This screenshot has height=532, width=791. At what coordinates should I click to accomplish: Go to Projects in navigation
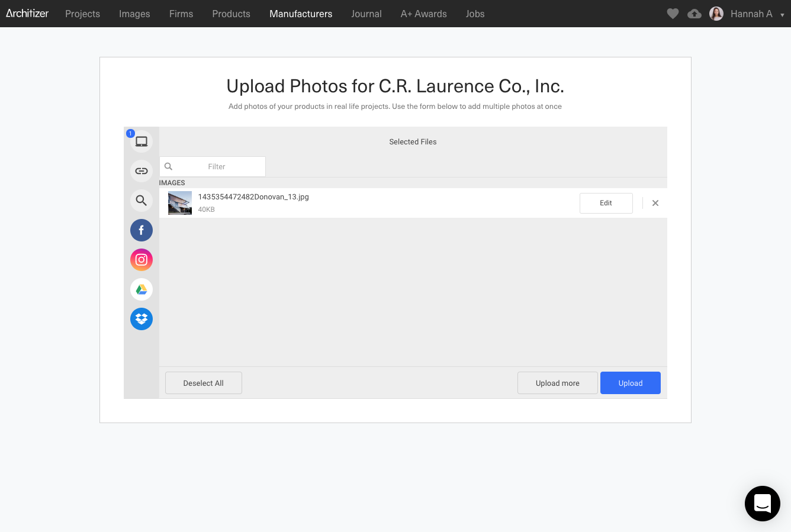[82, 14]
